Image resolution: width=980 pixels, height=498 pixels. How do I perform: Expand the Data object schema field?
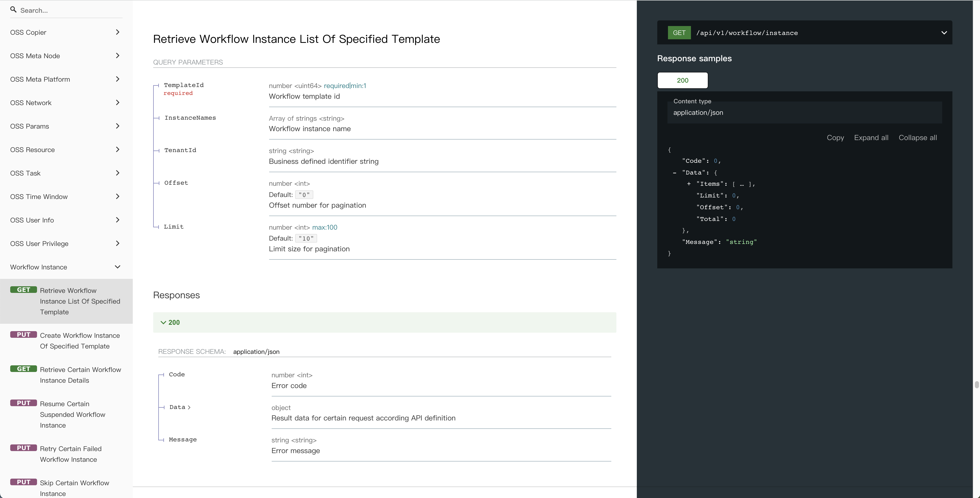tap(180, 407)
